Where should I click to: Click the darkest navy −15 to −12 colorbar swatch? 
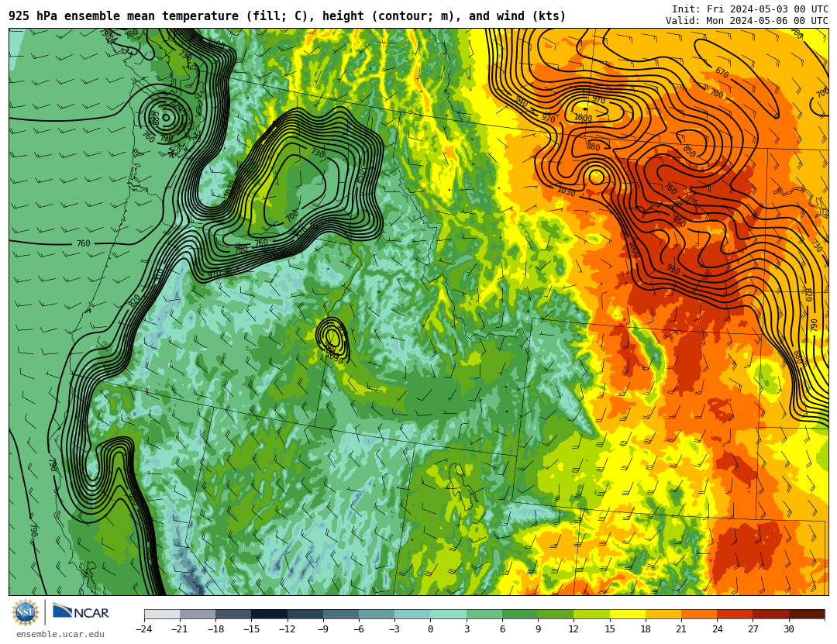[269, 614]
